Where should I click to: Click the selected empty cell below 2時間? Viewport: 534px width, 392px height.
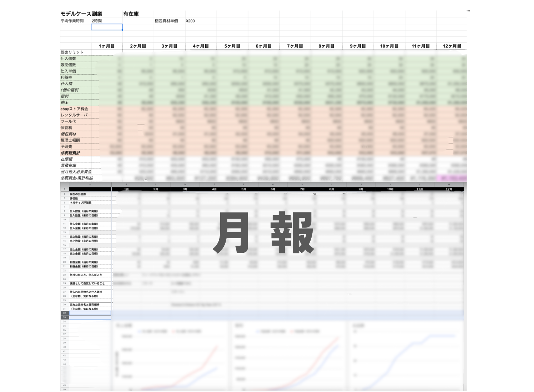(107, 27)
